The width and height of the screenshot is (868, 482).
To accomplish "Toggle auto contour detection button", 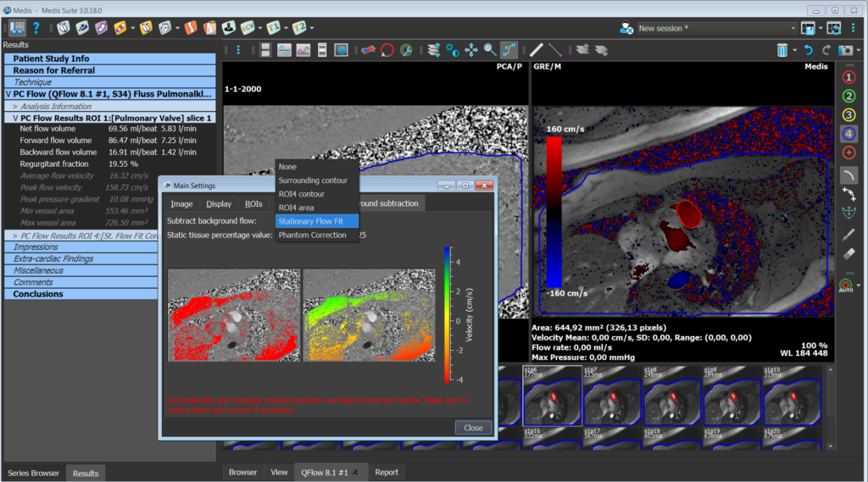I will 846,285.
